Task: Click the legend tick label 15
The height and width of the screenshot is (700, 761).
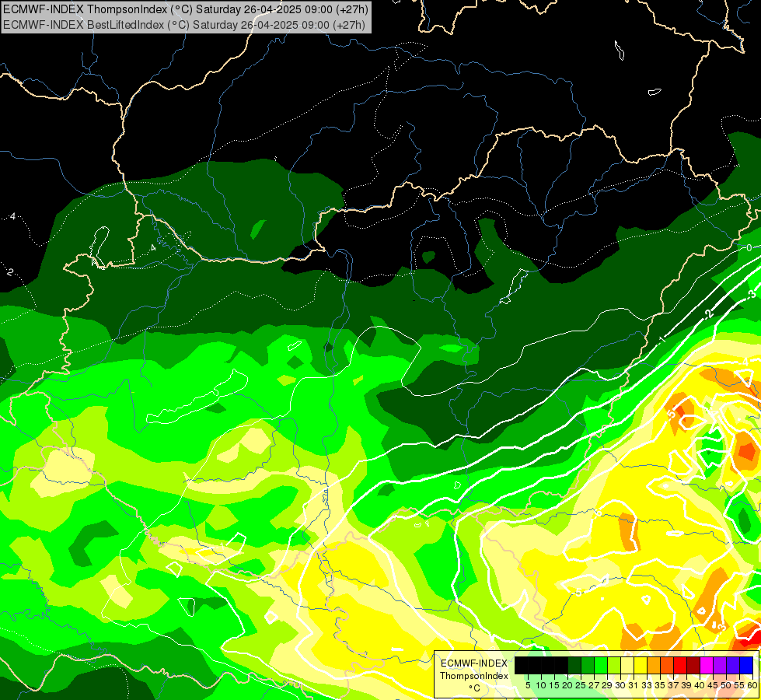Action: click(554, 685)
